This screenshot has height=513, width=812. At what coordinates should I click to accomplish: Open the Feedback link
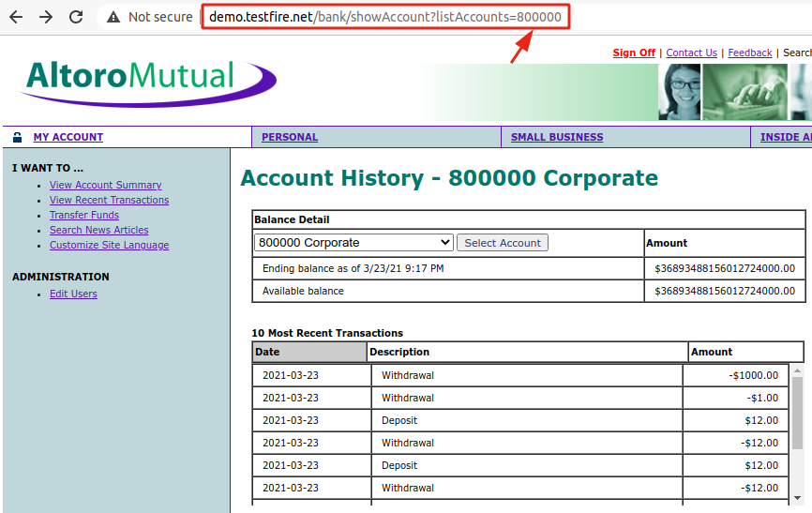(x=750, y=53)
